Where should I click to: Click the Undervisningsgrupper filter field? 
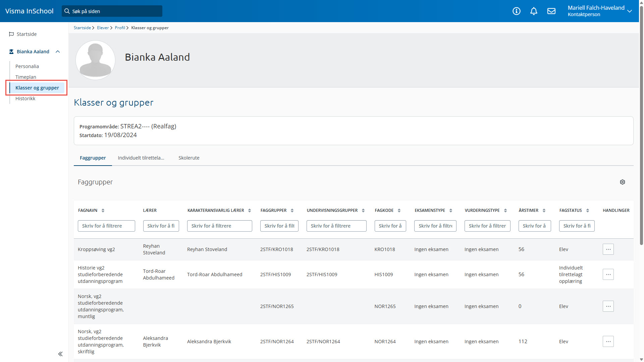(336, 226)
